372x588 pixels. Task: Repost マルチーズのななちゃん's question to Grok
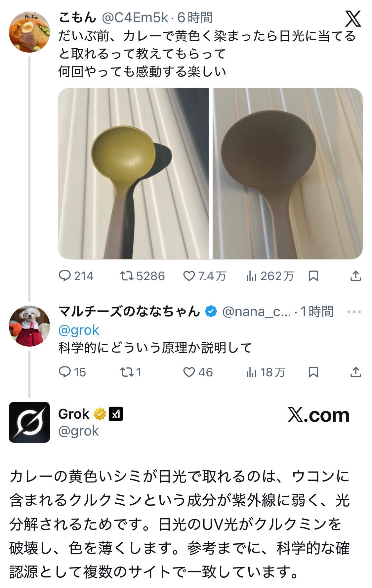(x=127, y=372)
